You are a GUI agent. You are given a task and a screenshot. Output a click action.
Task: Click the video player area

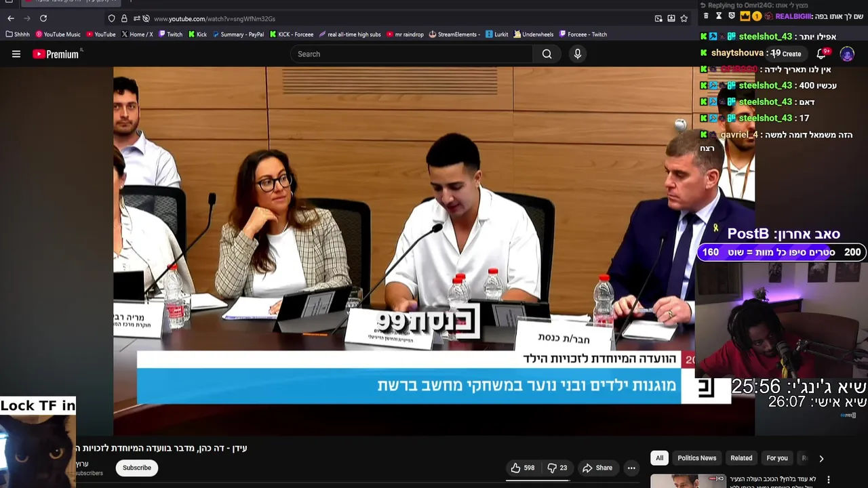[434, 251]
